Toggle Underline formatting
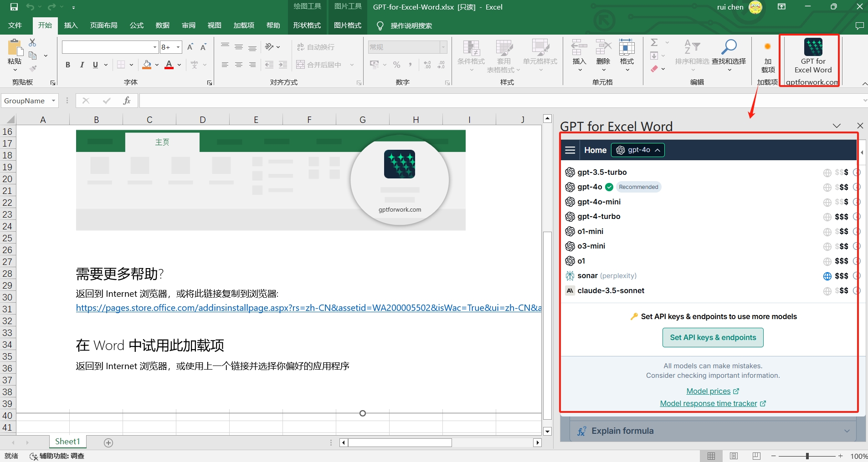868x462 pixels. 95,65
